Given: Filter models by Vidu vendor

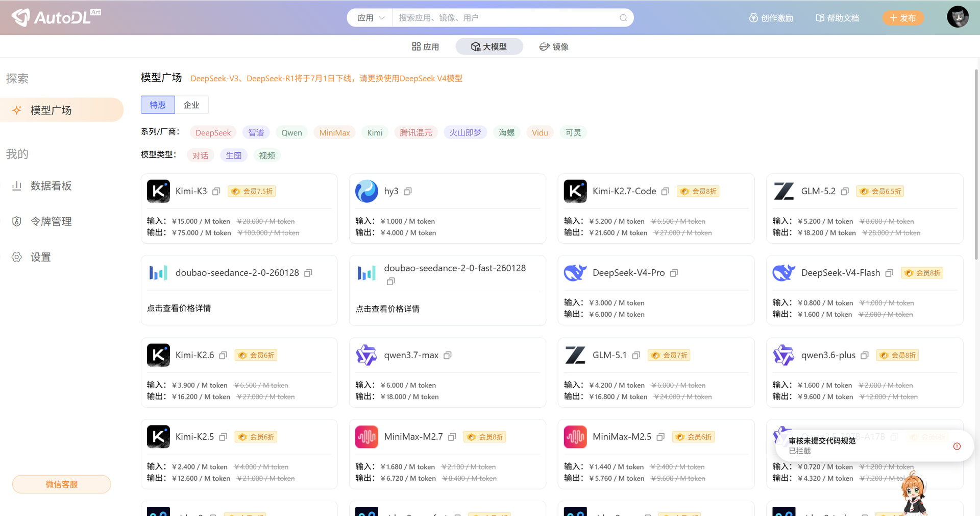Looking at the screenshot, I should [x=540, y=133].
